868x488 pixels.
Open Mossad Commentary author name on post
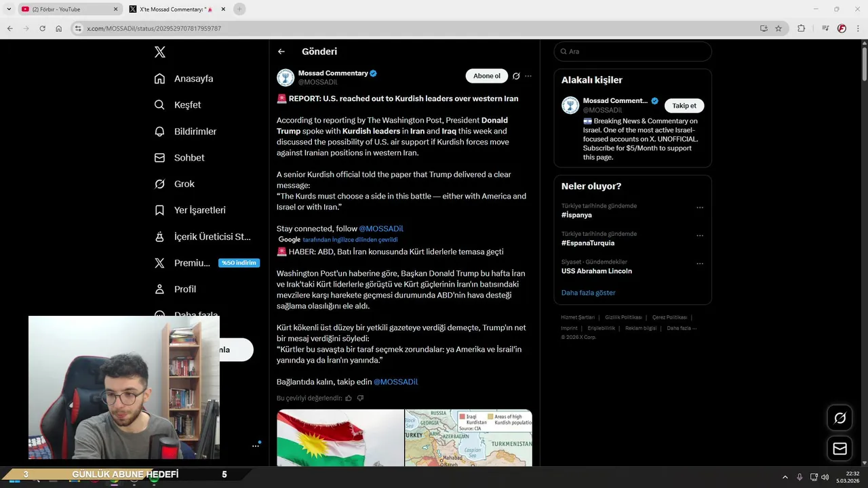333,73
